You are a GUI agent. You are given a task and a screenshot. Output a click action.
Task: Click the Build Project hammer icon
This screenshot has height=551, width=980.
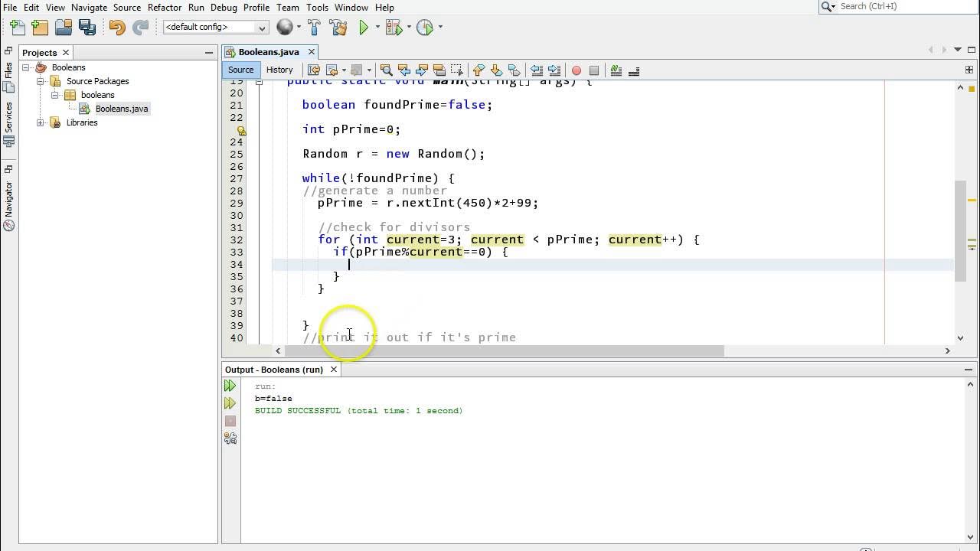click(314, 28)
